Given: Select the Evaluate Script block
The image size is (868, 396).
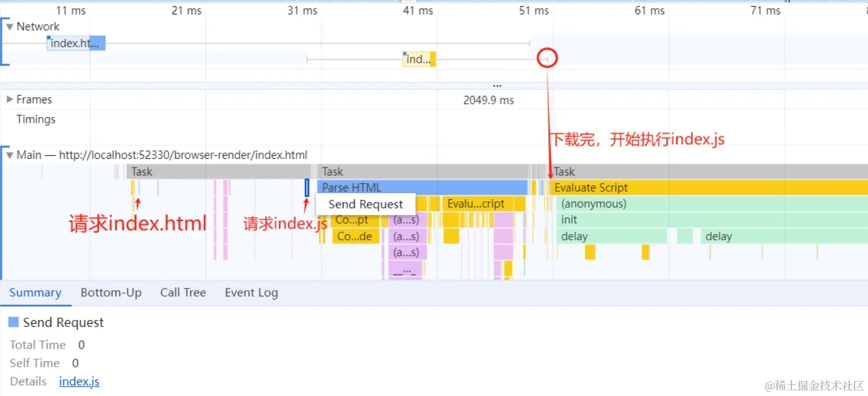Looking at the screenshot, I should pos(708,187).
